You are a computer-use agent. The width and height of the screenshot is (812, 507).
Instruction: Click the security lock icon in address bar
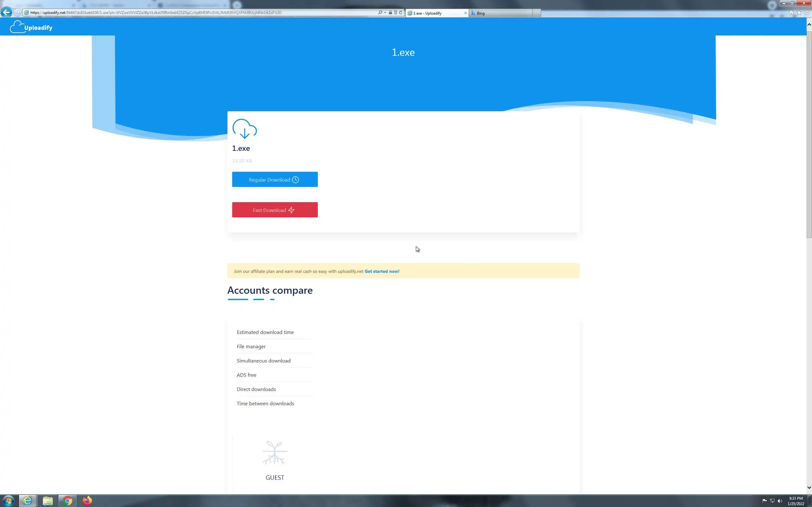click(x=390, y=12)
